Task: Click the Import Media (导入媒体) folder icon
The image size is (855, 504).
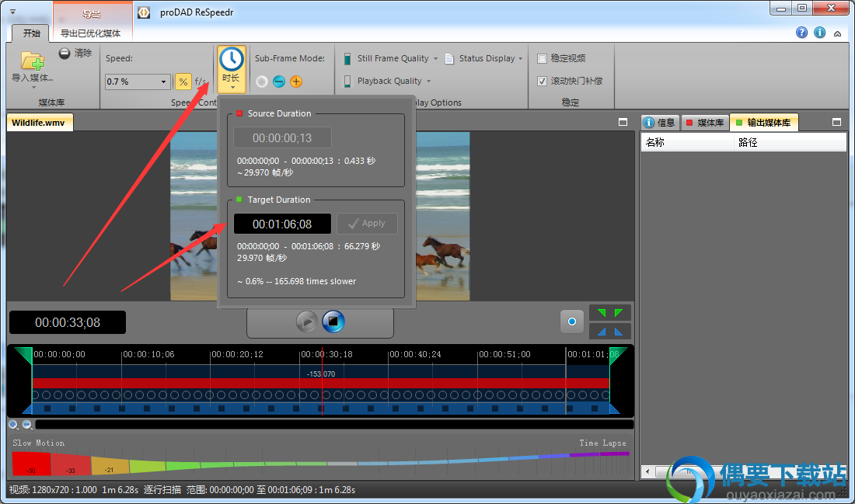Action: (x=32, y=61)
